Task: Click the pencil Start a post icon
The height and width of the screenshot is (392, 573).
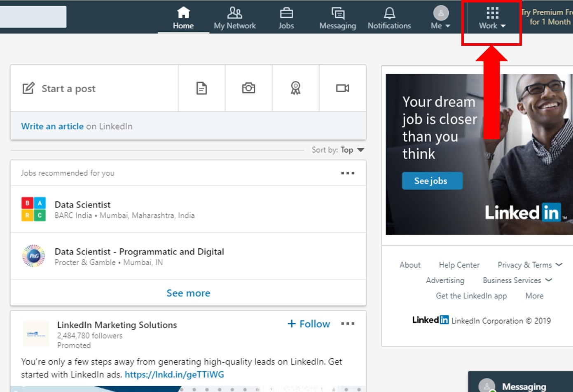Action: pyautogui.click(x=28, y=88)
